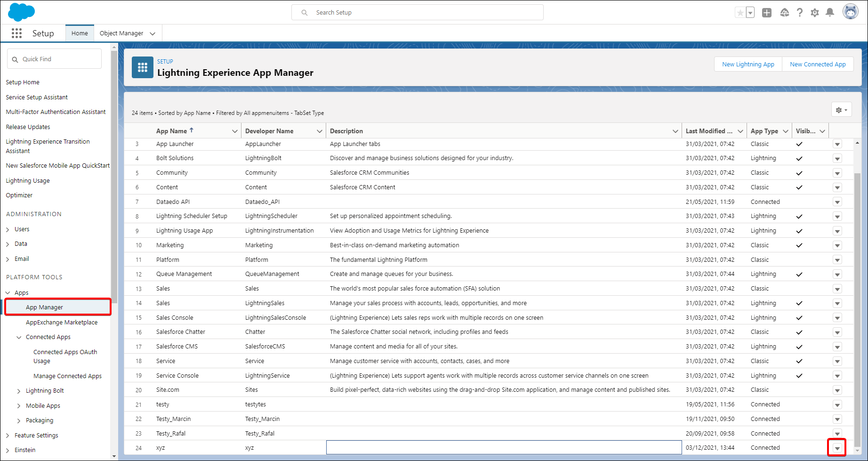Click the New Connected App button
This screenshot has width=868, height=461.
tap(818, 65)
